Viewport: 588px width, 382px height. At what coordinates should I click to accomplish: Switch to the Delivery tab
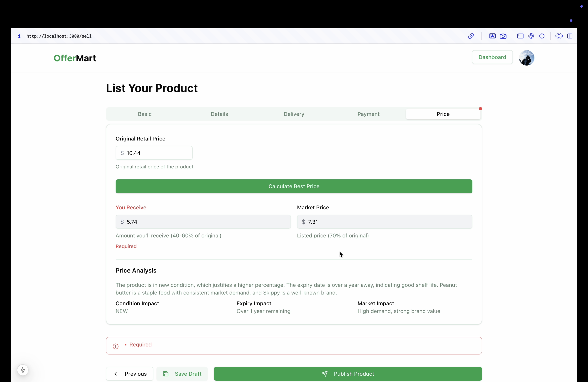[x=294, y=114]
